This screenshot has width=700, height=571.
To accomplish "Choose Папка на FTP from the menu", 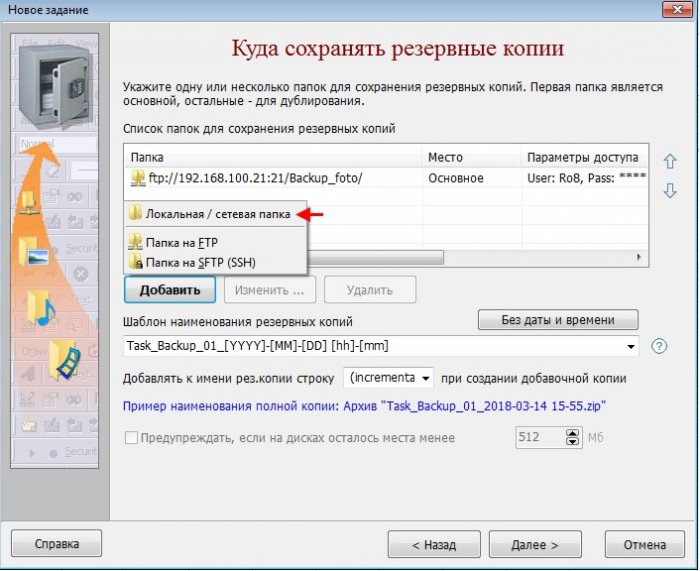I will click(215, 242).
